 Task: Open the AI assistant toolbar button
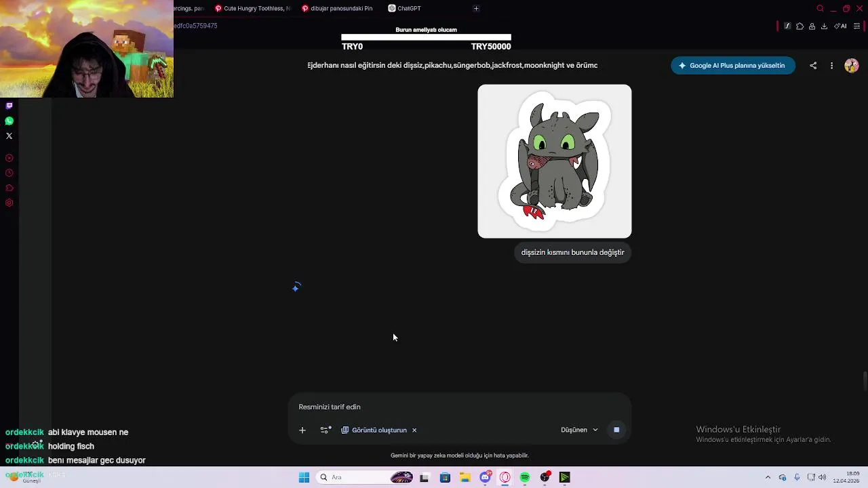[840, 26]
